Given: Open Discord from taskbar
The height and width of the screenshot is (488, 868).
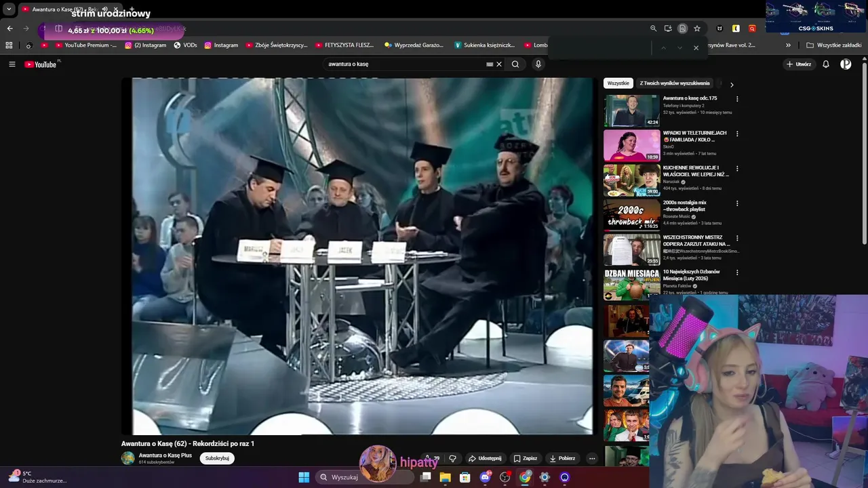Looking at the screenshot, I should 485,477.
